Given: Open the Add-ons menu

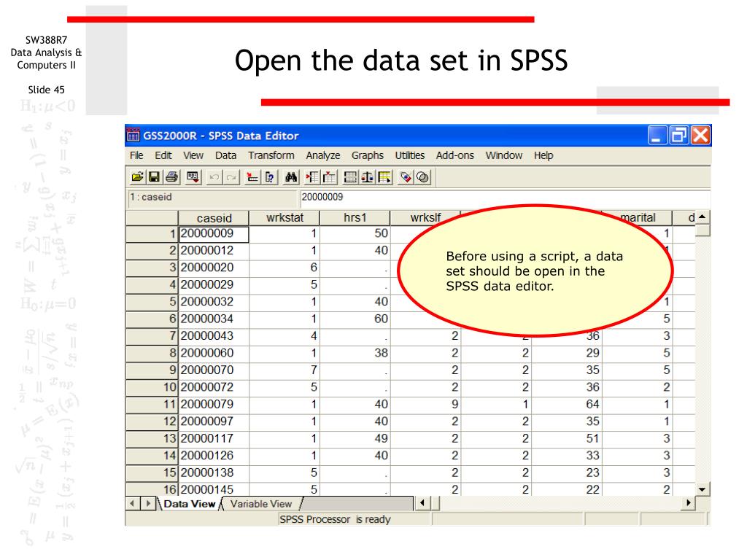Looking at the screenshot, I should pyautogui.click(x=455, y=155).
